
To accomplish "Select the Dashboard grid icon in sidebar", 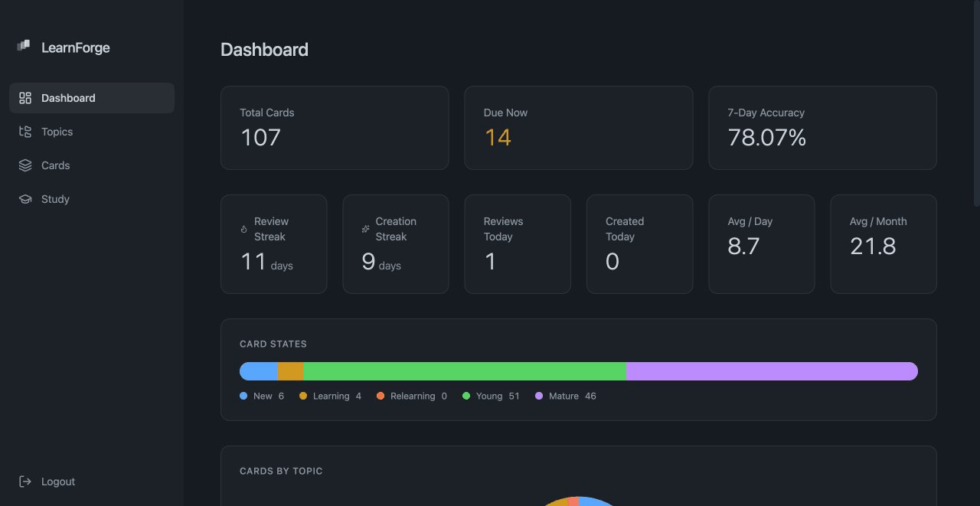I will tap(24, 98).
